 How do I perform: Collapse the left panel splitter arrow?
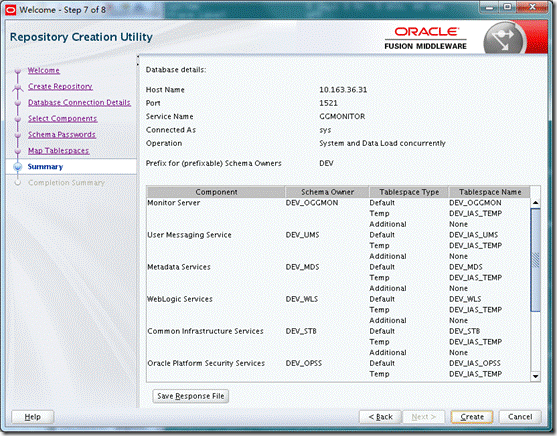[x=138, y=56]
